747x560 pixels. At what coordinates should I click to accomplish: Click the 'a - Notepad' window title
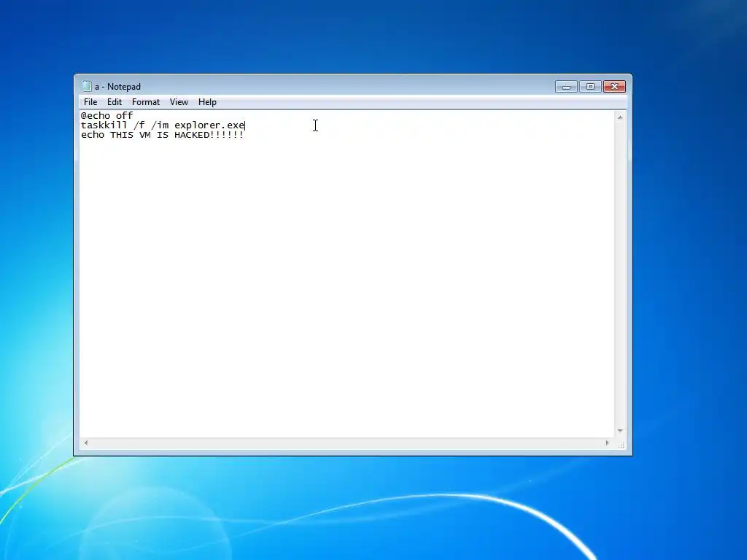coord(117,87)
